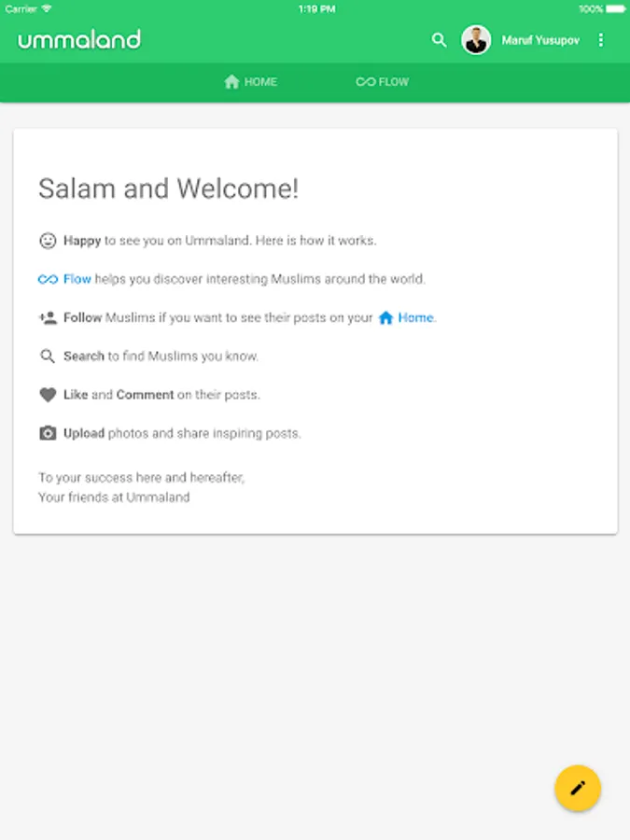Tap the yellow pencil compose button
630x840 pixels.
[578, 789]
